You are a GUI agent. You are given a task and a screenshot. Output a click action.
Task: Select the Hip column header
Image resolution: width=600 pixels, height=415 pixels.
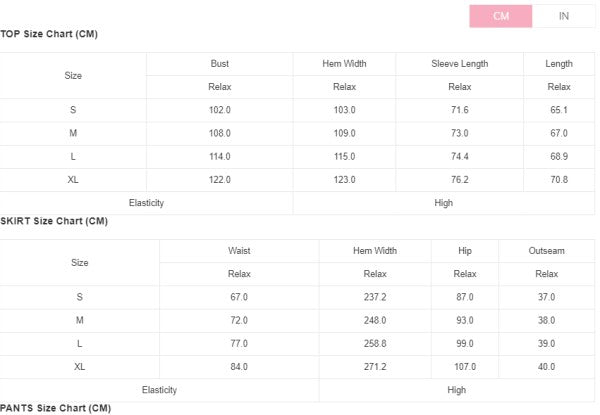click(x=465, y=251)
